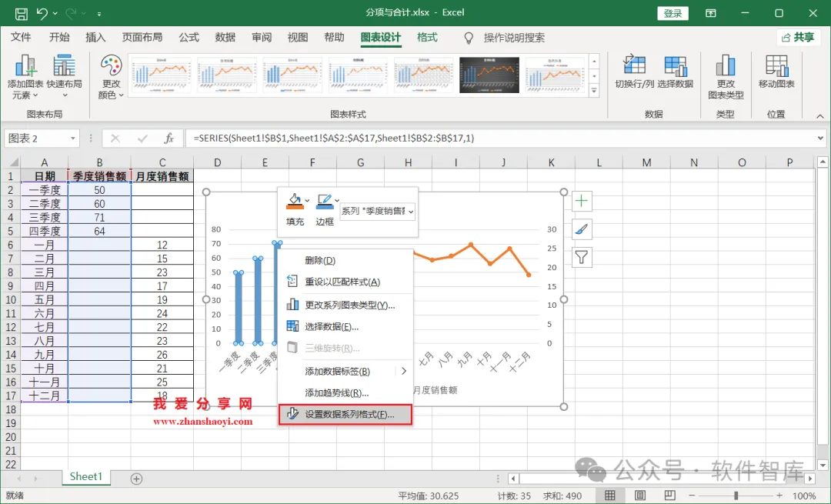
Task: Choose Select Data (选择数据) in context menu
Action: click(345, 326)
